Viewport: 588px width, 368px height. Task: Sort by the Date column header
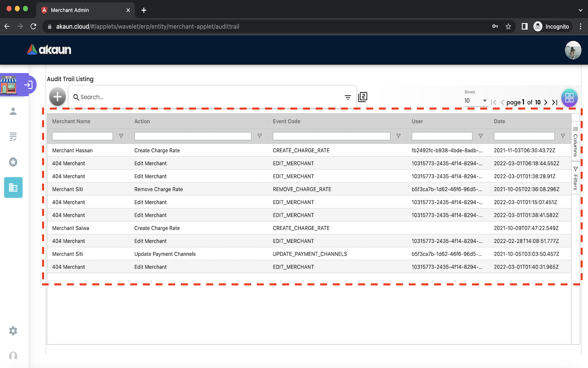click(x=499, y=121)
